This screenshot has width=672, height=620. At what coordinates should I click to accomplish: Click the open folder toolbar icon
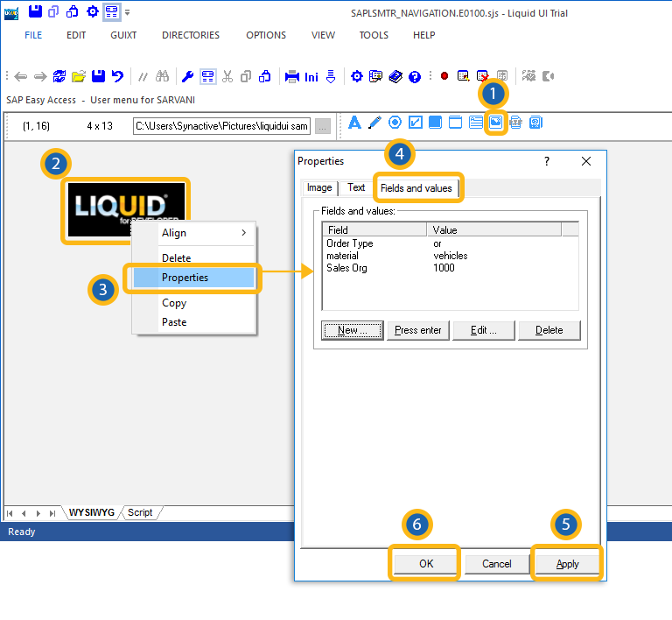(x=79, y=76)
